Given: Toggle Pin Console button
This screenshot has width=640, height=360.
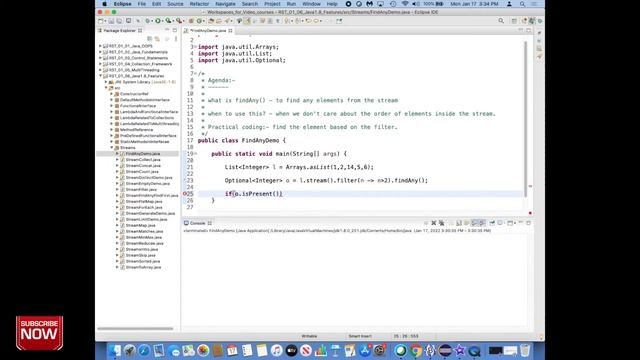Looking at the screenshot, I should click(x=492, y=223).
